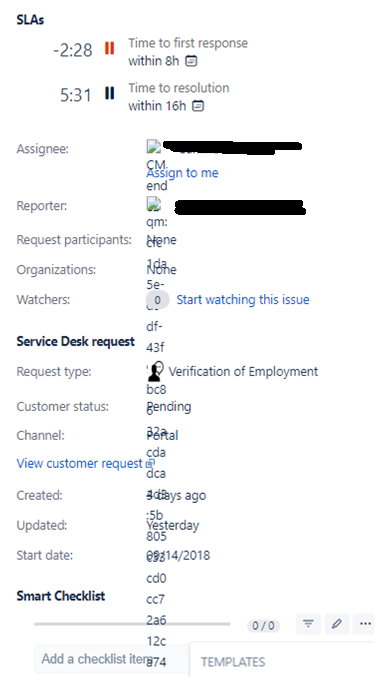
Task: Open the TEMPLATES tab in Smart Checklist
Action: (233, 662)
